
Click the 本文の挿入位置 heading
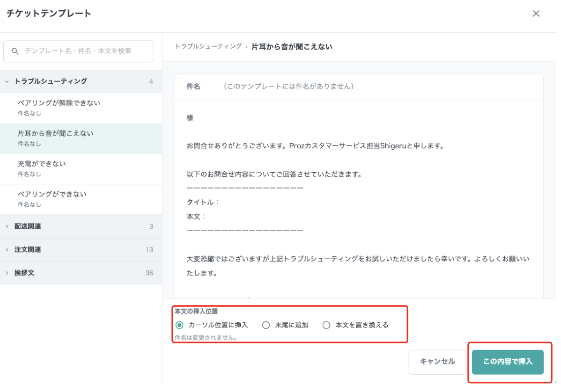coord(196,311)
